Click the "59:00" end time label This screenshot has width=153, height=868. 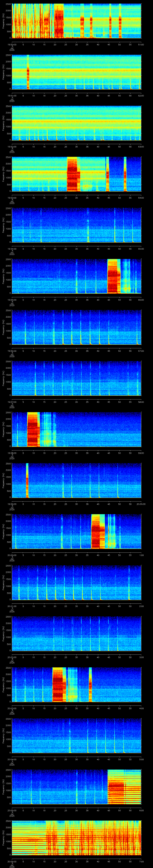tap(141, 453)
